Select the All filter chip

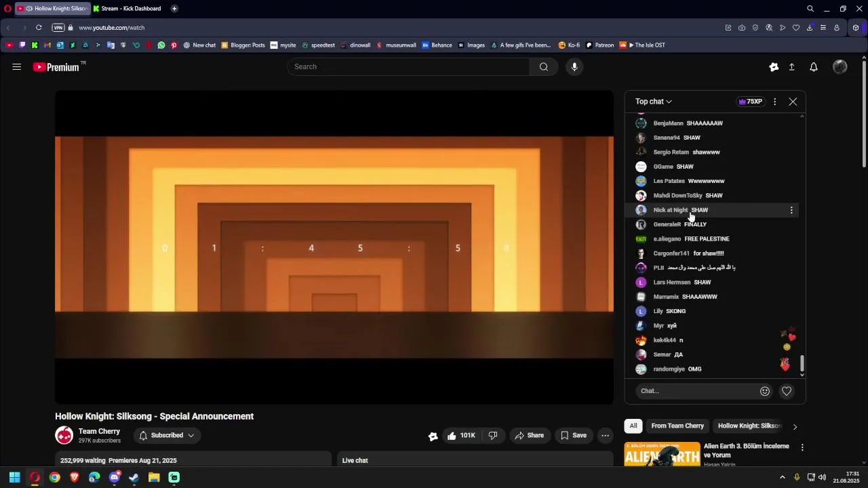(x=633, y=426)
